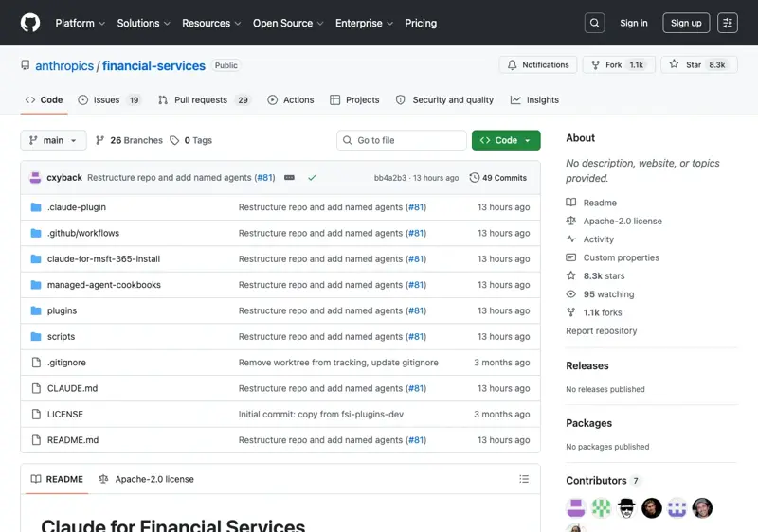Click the README.md file icon
The width and height of the screenshot is (758, 532).
[x=36, y=440]
